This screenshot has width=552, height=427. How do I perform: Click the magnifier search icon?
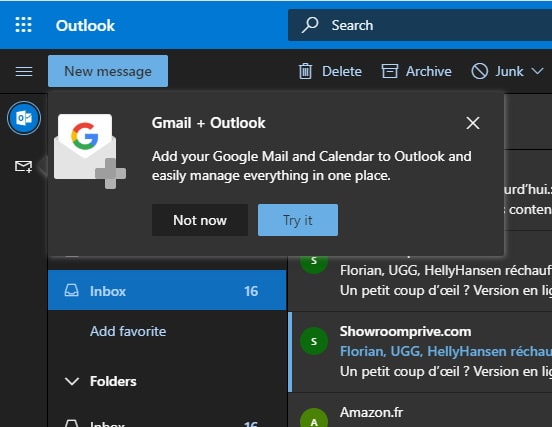(310, 25)
